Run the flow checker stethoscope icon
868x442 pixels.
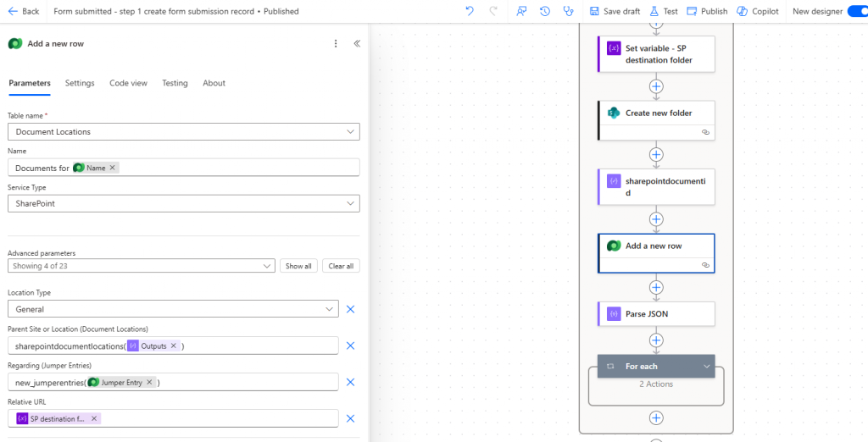point(569,11)
